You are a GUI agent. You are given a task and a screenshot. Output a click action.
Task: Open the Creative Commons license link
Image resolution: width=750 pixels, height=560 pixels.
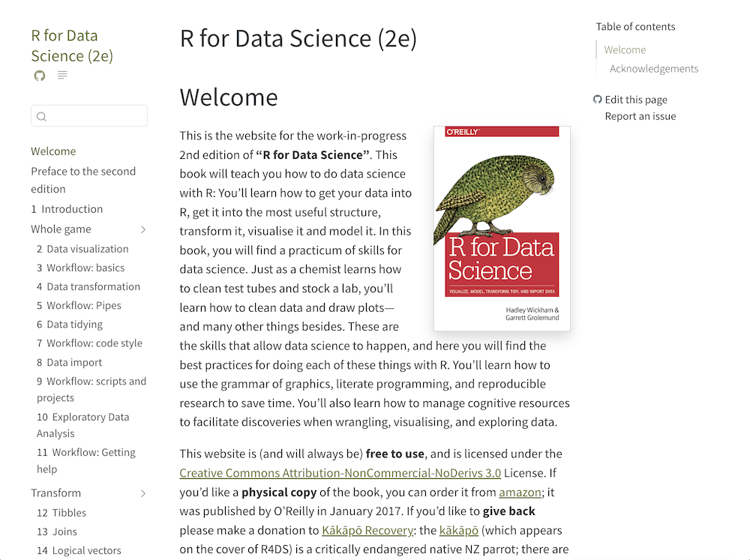point(340,473)
